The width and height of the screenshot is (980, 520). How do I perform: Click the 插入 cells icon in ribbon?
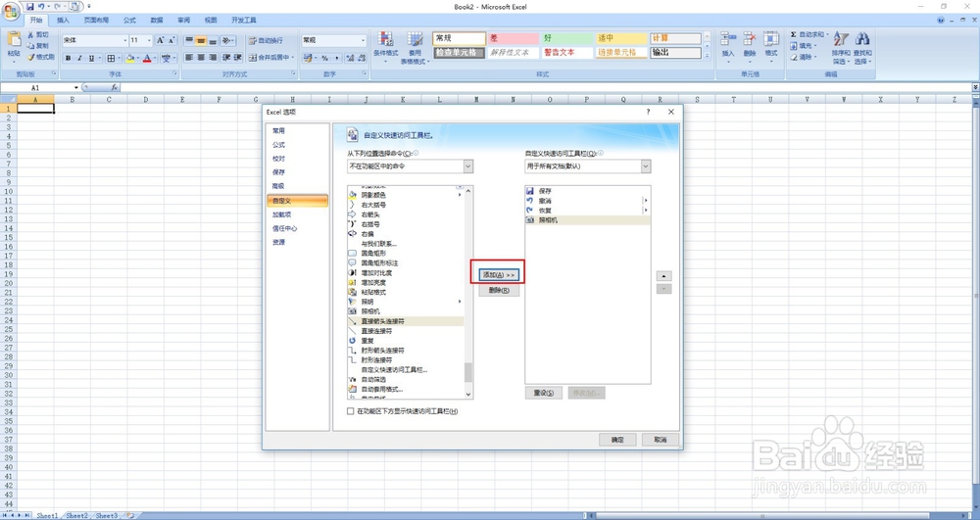click(728, 39)
